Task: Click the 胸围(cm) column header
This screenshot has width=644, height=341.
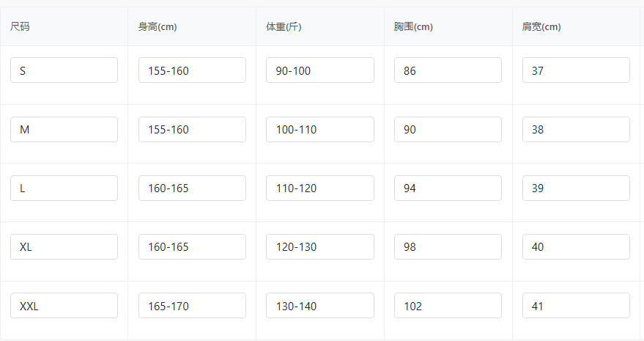Action: pyautogui.click(x=413, y=27)
